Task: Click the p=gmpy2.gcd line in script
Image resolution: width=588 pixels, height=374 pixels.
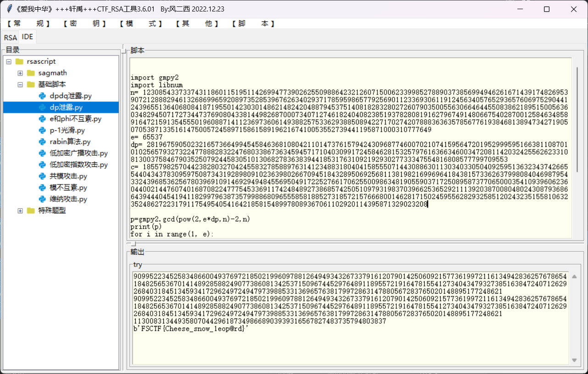Action: tap(190, 219)
